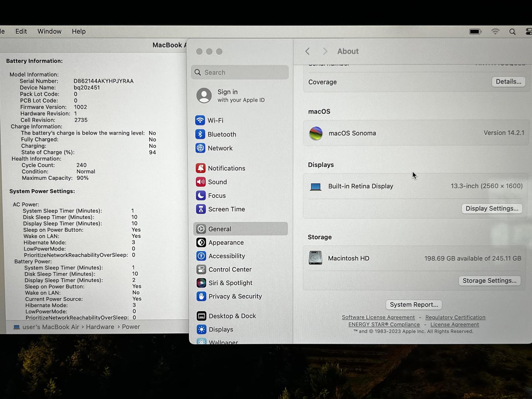Open License Agreement link
Screen dimensions: 532x399
[454, 324]
